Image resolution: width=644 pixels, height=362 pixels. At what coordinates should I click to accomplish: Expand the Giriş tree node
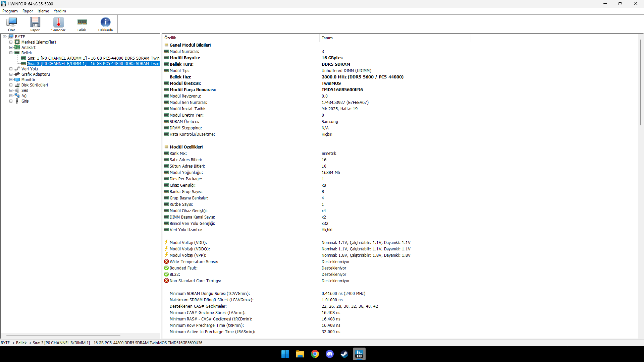(11, 101)
